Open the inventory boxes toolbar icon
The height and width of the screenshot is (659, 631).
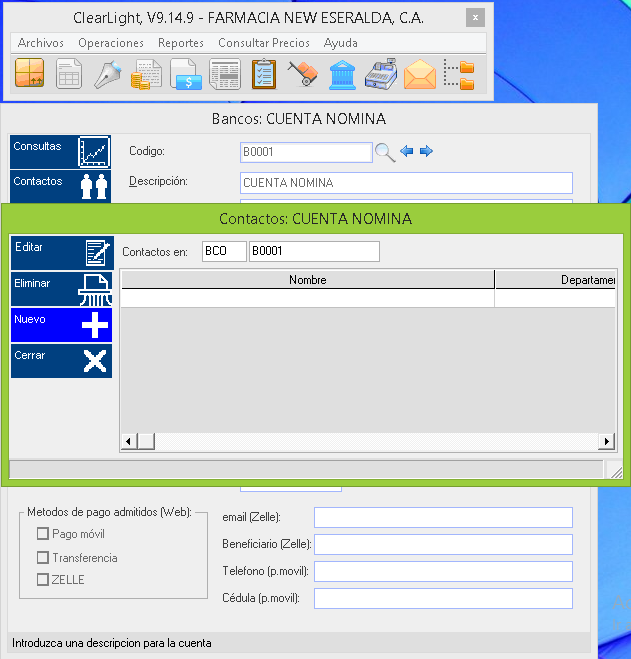[x=29, y=74]
